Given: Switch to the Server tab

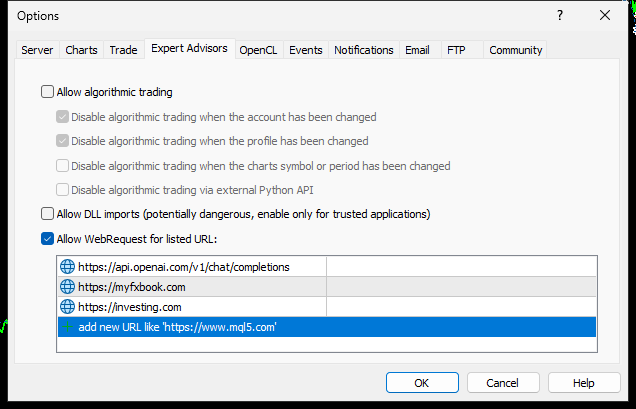Looking at the screenshot, I should coord(38,50).
